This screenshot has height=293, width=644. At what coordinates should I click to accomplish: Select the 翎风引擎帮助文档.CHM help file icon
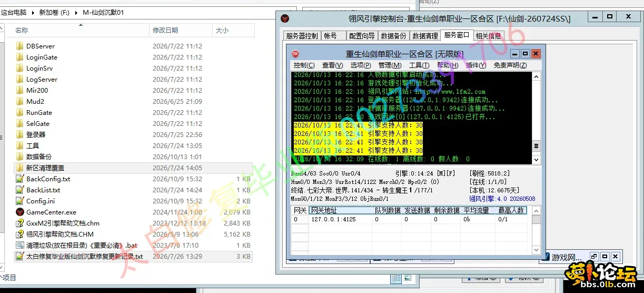(x=19, y=235)
